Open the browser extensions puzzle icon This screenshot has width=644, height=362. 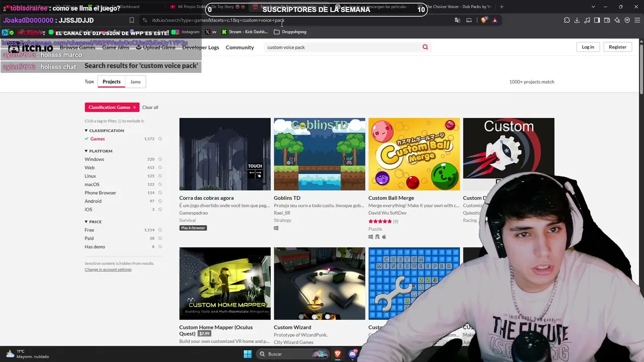[x=567, y=20]
